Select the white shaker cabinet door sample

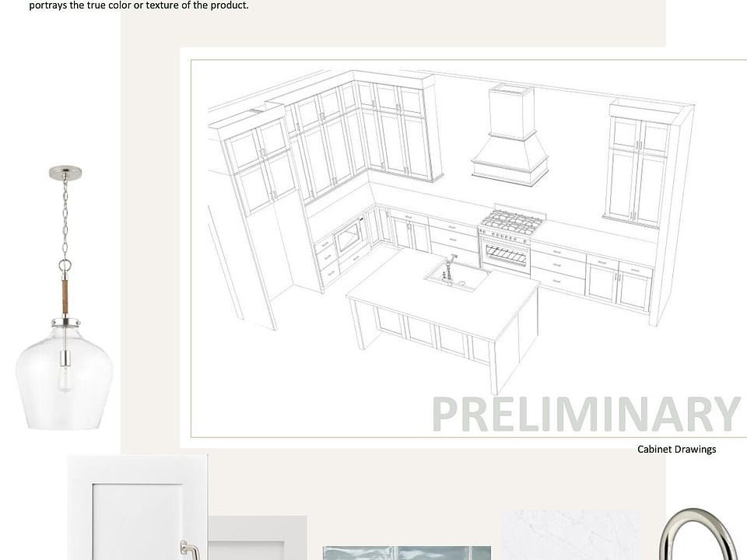(x=137, y=509)
